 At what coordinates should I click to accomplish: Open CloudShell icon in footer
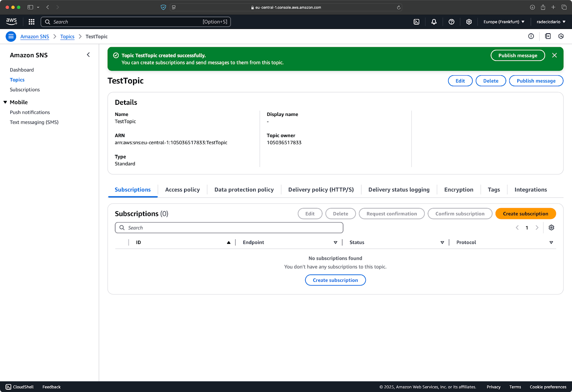click(x=9, y=387)
